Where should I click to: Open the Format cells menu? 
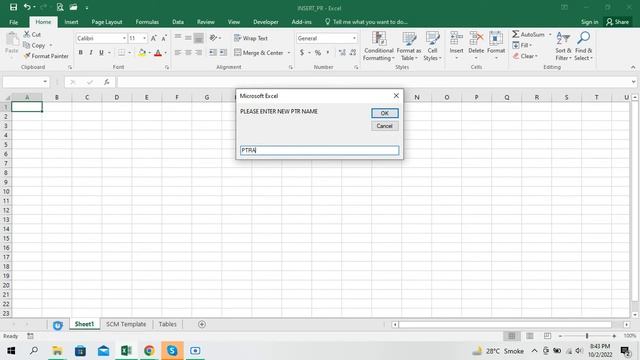[496, 46]
